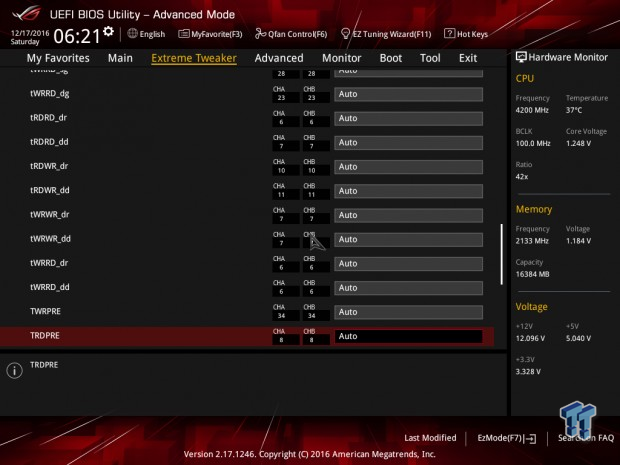Click the tRDWR_dd Auto value field
Image resolution: width=620 pixels, height=465 pixels.
tap(408, 191)
